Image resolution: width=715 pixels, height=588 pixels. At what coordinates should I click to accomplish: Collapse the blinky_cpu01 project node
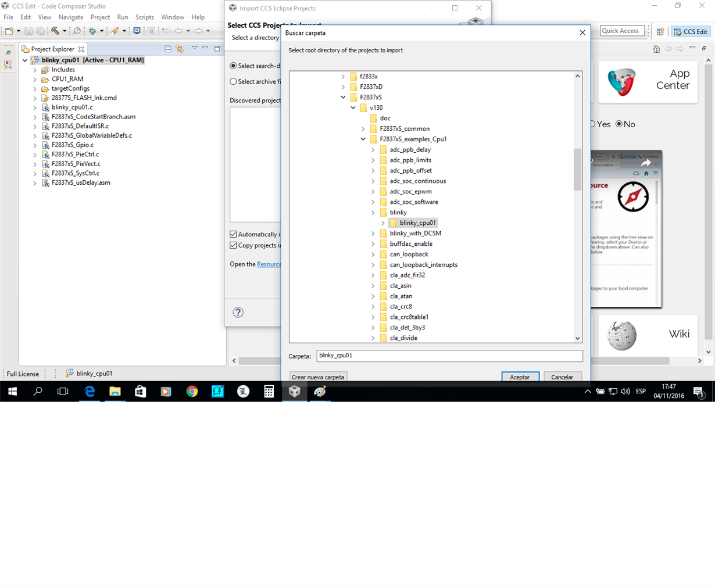pyautogui.click(x=25, y=60)
